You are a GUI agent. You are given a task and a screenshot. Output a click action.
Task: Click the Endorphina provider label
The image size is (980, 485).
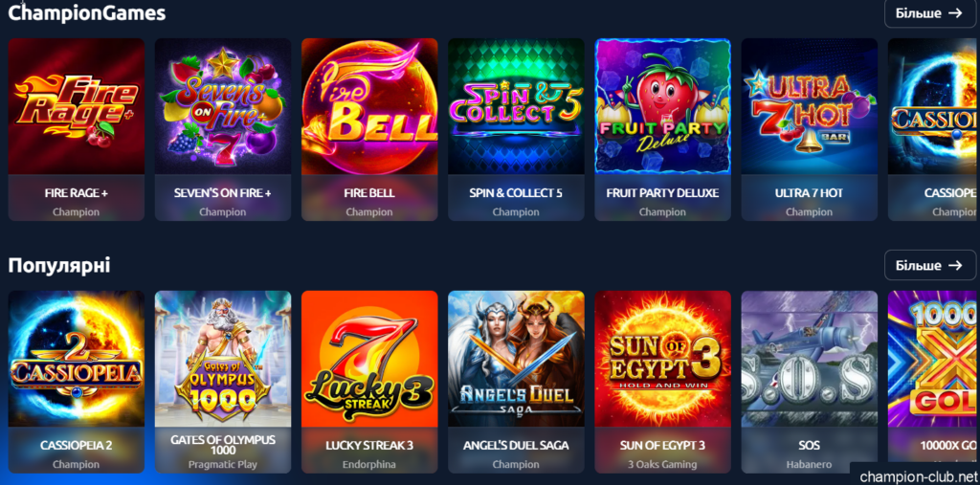[x=369, y=464]
